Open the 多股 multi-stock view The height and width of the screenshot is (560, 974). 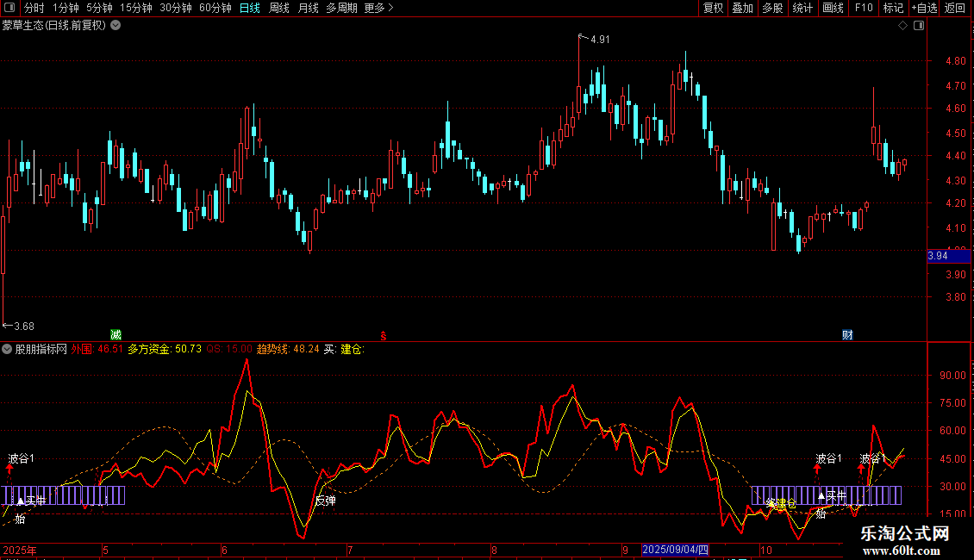click(772, 8)
